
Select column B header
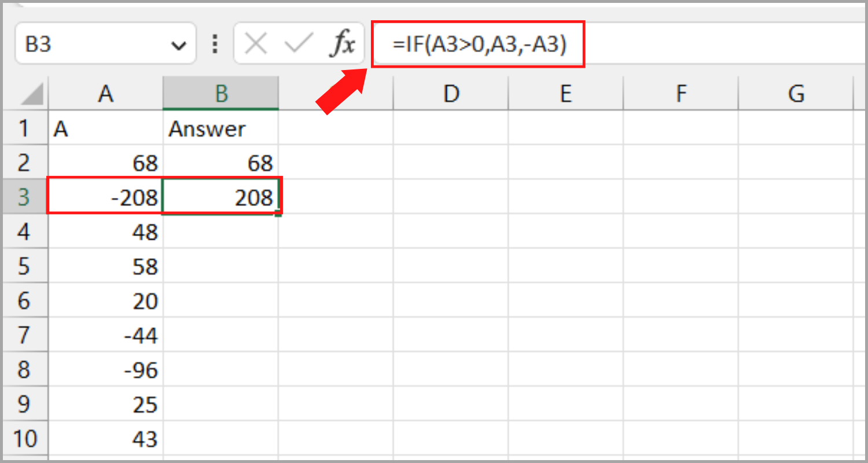tap(221, 93)
